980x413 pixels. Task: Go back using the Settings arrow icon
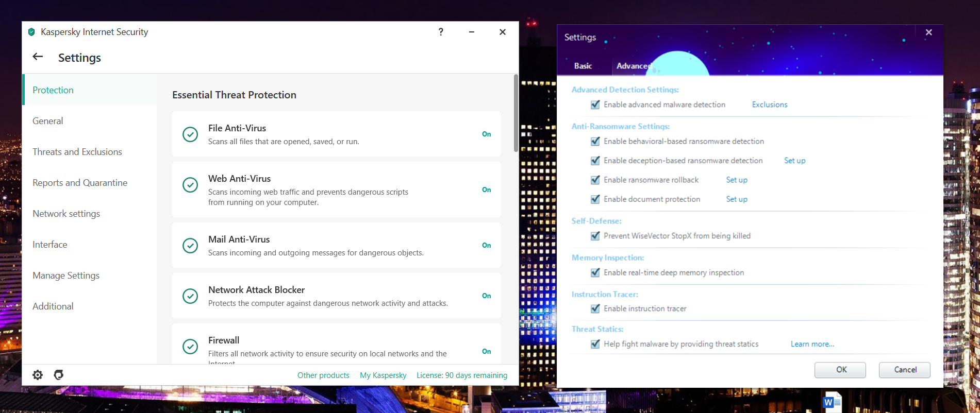click(x=38, y=57)
